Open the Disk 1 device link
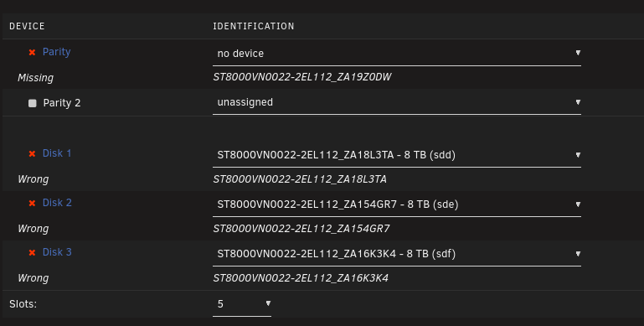Image resolution: width=644 pixels, height=326 pixels. click(57, 153)
